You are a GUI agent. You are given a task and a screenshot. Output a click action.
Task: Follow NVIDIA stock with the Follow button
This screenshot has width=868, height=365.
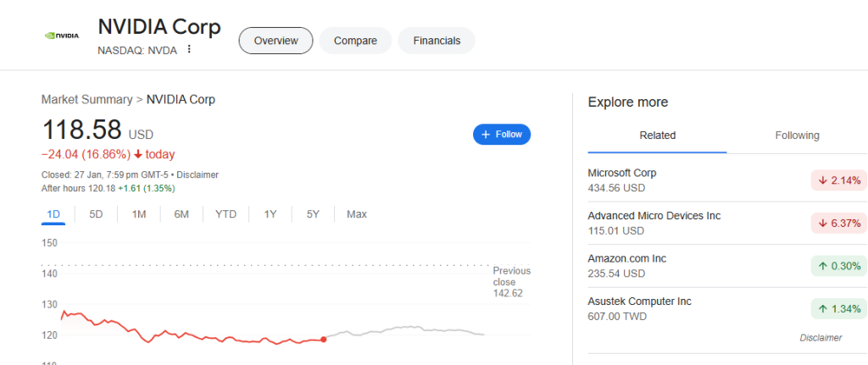pos(502,135)
